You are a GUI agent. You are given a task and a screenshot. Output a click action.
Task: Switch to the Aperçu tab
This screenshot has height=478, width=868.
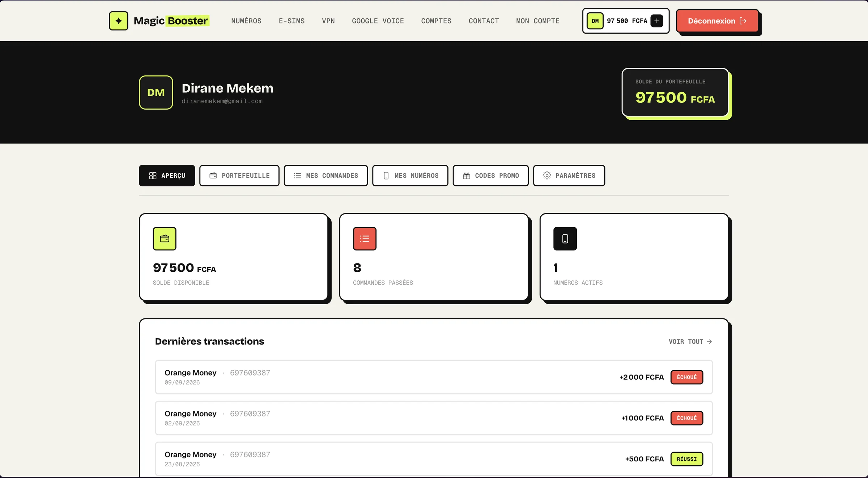(167, 175)
